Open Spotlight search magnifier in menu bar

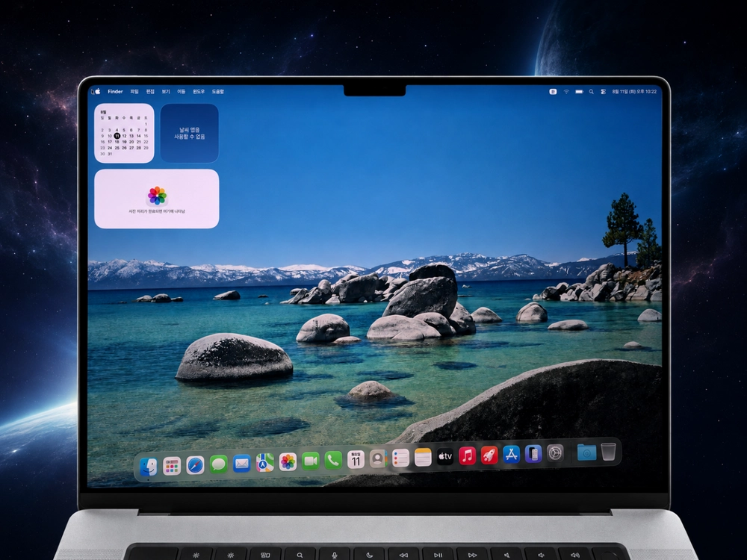(x=591, y=91)
